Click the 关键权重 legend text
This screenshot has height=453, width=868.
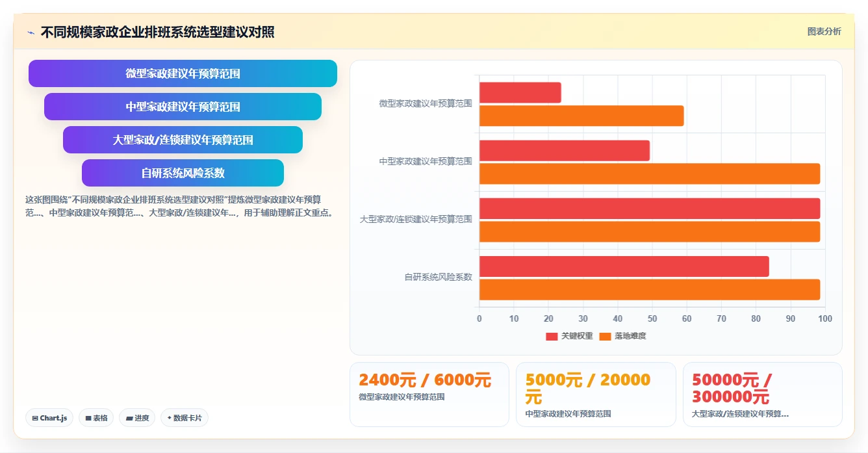(x=577, y=336)
